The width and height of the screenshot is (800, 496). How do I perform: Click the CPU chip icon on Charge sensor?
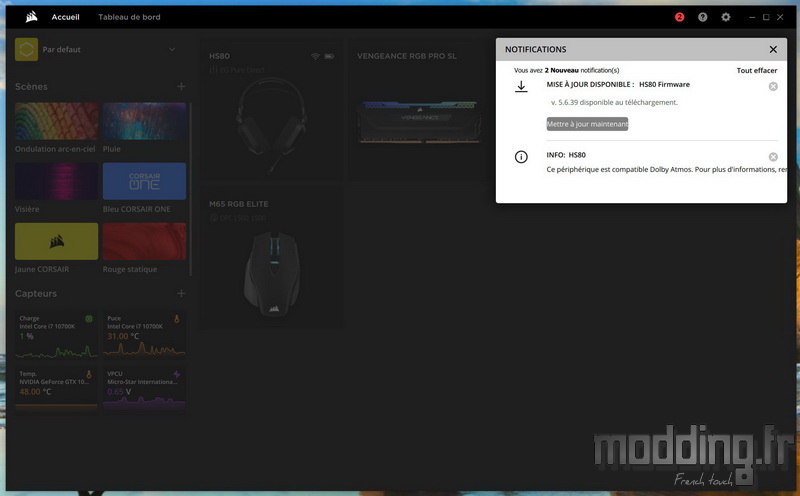(x=89, y=319)
